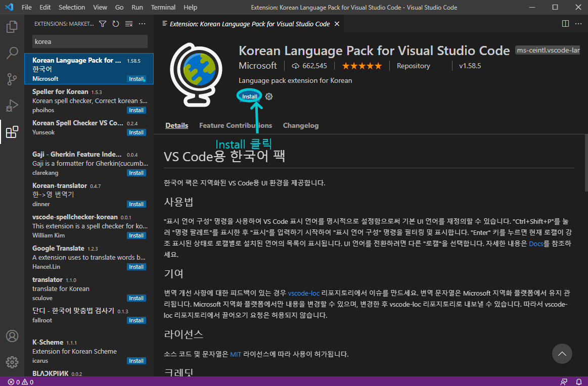The width and height of the screenshot is (588, 386).
Task: Open the Search view in activity bar
Action: pos(12,53)
